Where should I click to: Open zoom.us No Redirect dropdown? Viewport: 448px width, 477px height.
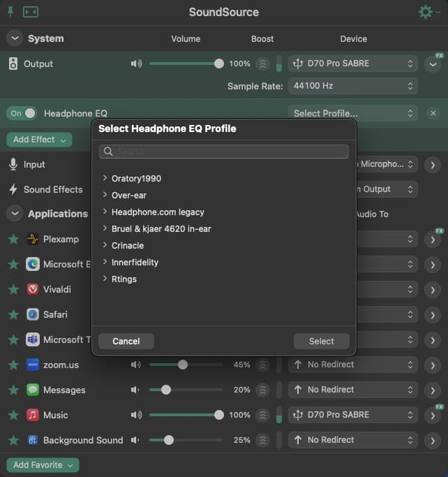[352, 365]
